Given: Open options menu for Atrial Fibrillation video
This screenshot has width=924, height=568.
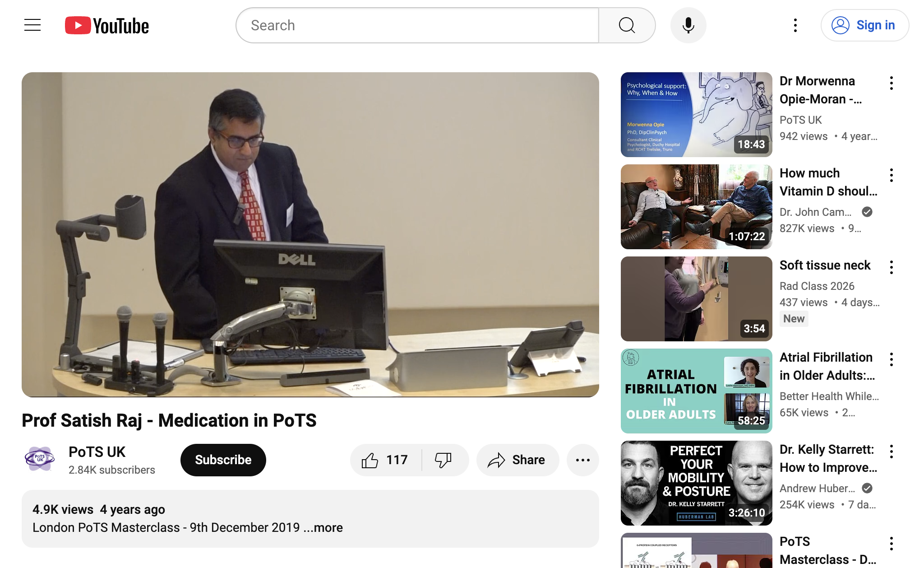Looking at the screenshot, I should pyautogui.click(x=892, y=359).
